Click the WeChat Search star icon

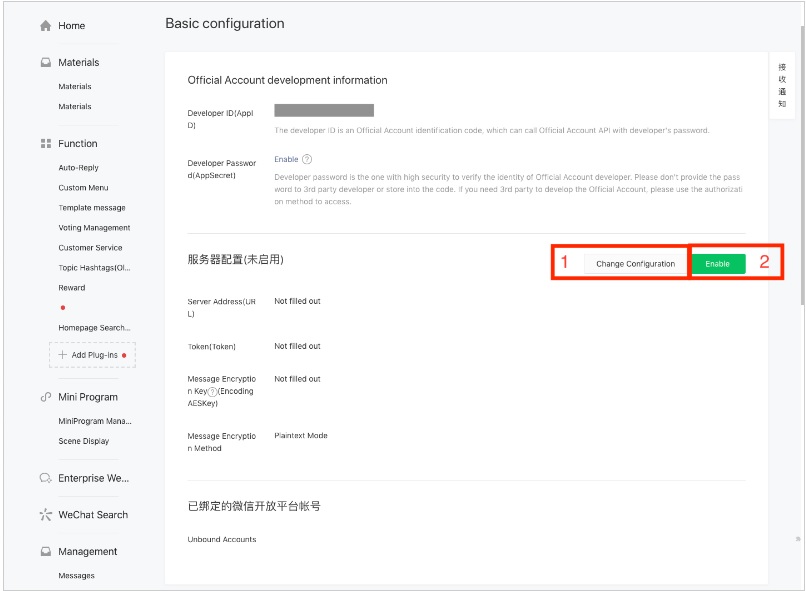[45, 515]
